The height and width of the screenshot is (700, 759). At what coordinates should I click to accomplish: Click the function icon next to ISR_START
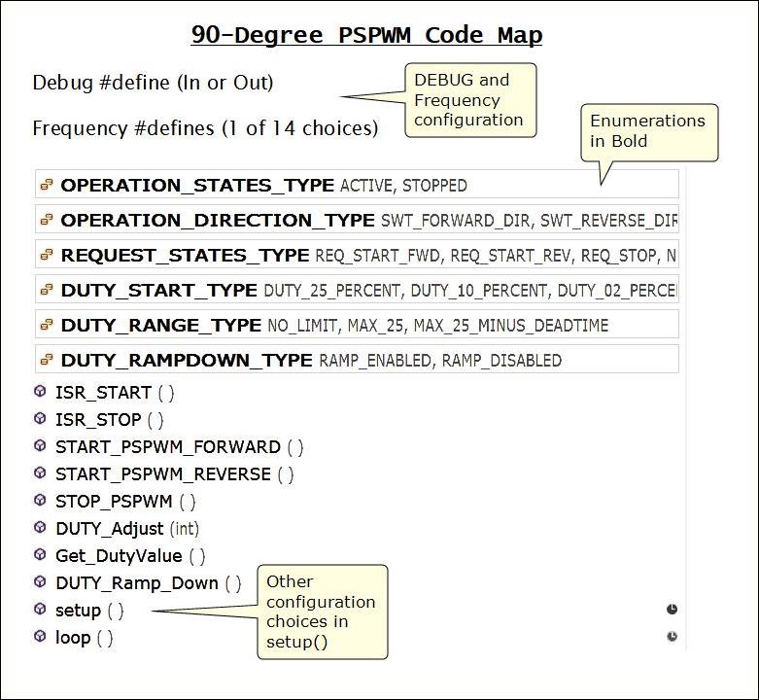[x=40, y=392]
